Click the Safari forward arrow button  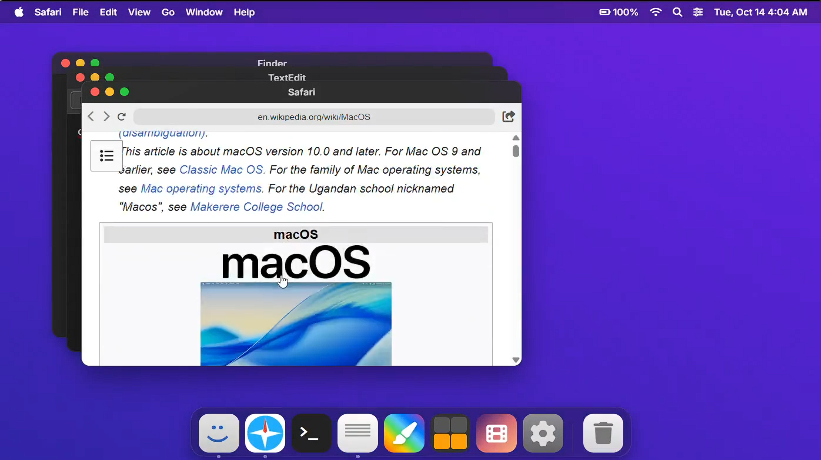106,117
